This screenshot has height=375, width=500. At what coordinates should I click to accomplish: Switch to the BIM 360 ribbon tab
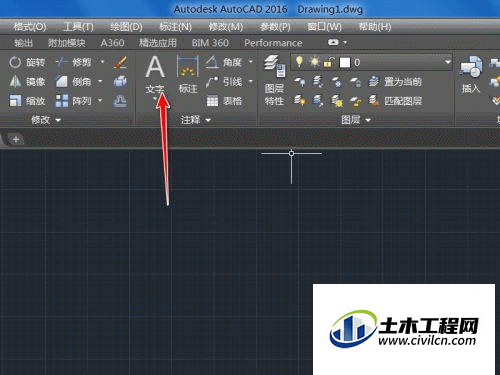pos(210,43)
